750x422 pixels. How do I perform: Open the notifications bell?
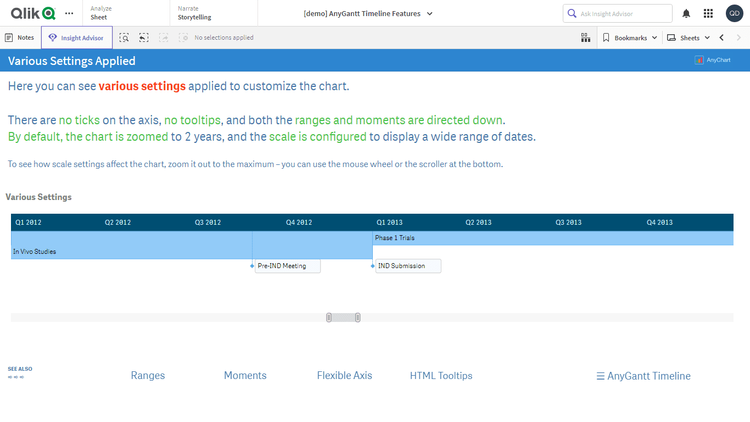click(x=686, y=13)
